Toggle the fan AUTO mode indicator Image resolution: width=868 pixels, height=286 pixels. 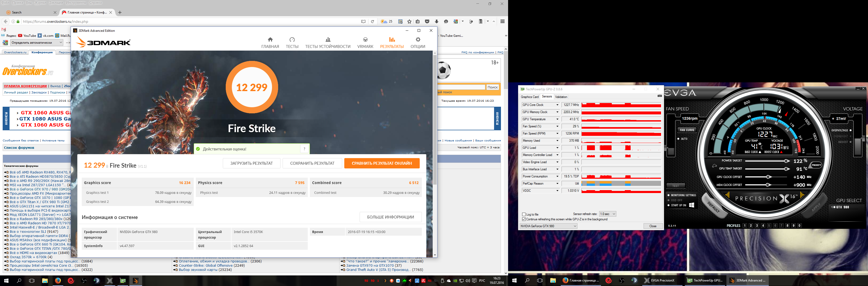[x=678, y=138]
